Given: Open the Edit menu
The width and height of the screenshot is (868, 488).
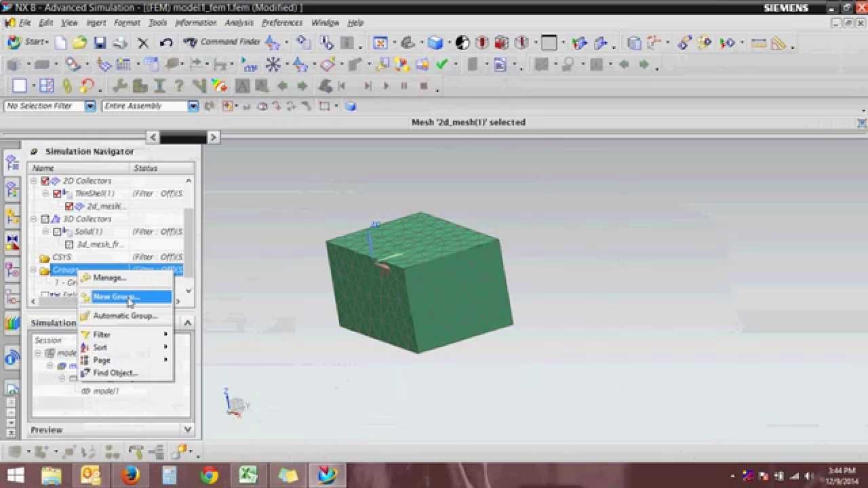Looking at the screenshot, I should 46,22.
